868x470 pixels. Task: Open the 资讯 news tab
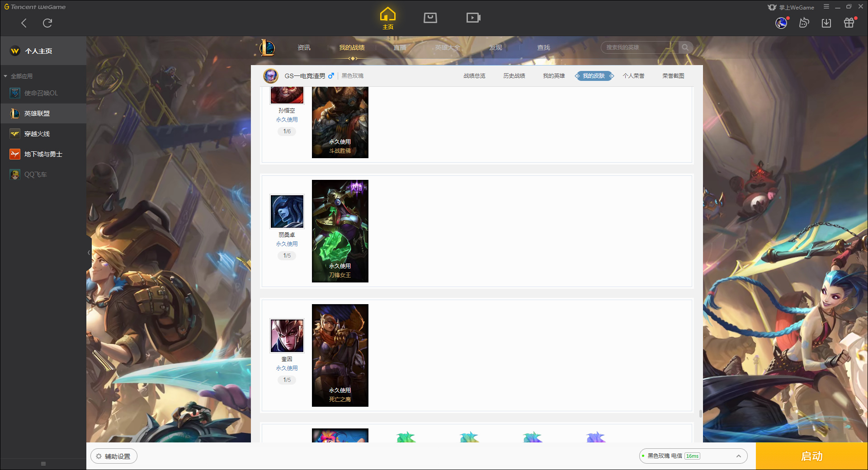304,47
